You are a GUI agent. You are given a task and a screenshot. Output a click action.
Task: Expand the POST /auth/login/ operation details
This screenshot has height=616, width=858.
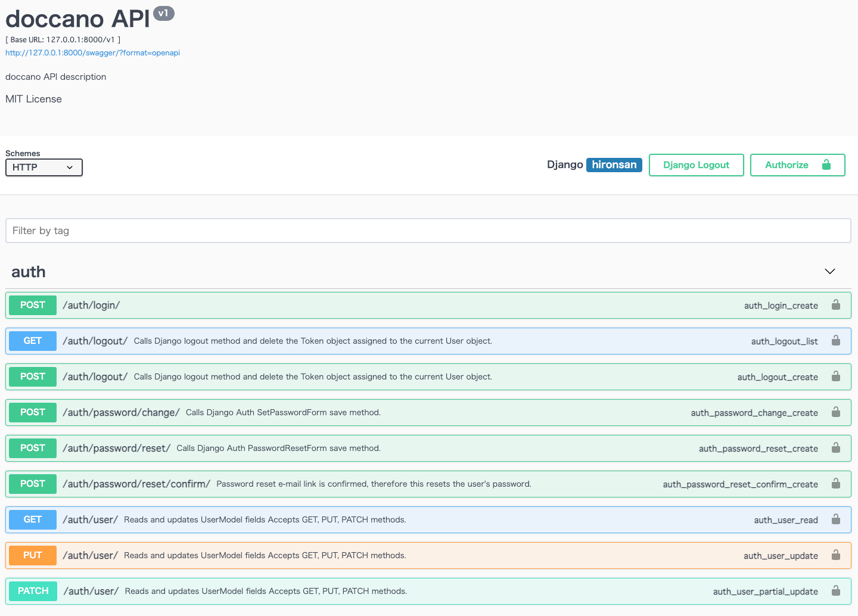[357, 305]
